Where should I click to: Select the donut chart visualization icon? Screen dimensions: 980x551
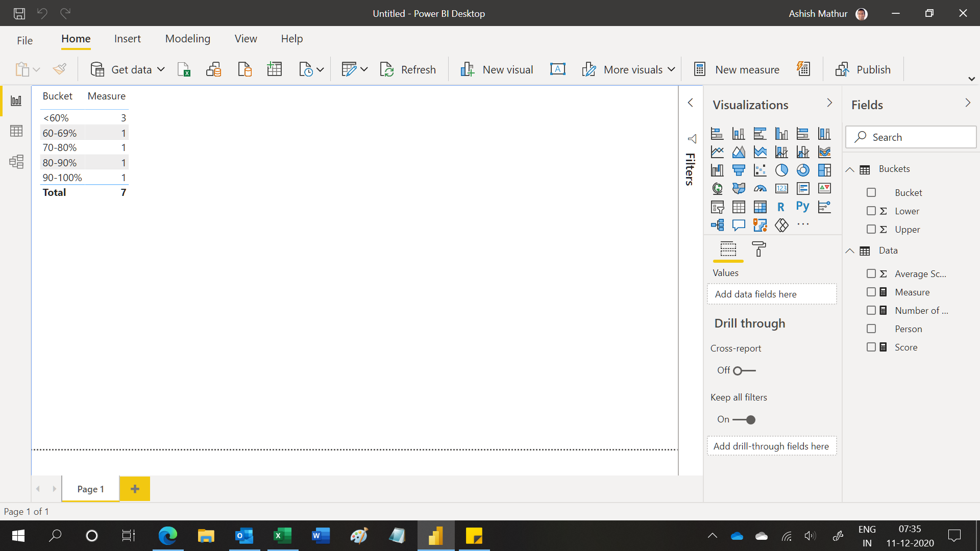(x=803, y=170)
